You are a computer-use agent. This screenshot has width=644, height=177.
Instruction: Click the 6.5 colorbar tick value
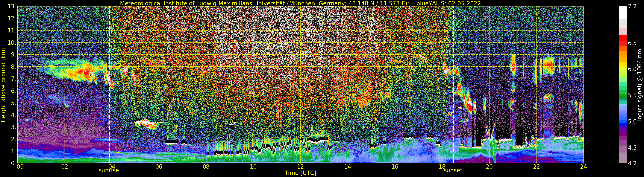tap(632, 43)
